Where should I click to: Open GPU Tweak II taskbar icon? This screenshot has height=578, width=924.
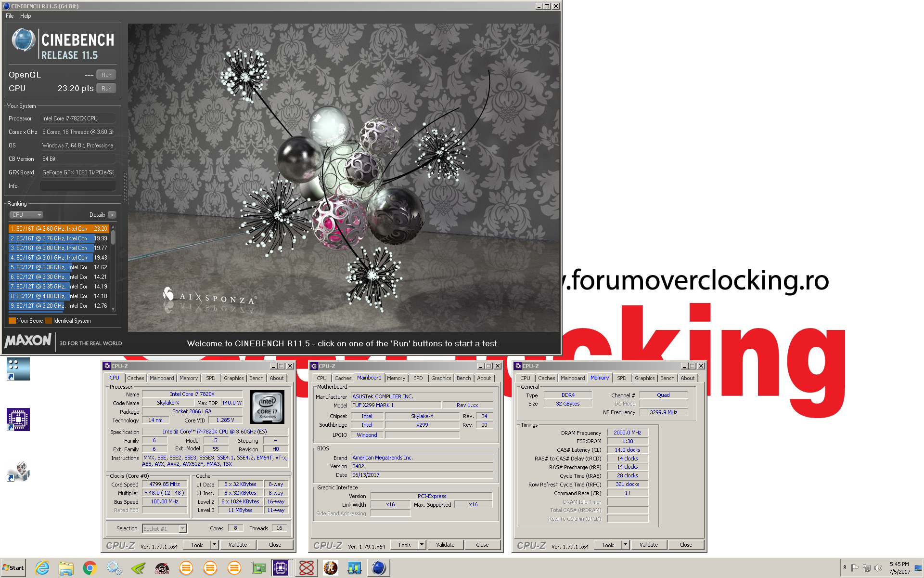pyautogui.click(x=162, y=568)
